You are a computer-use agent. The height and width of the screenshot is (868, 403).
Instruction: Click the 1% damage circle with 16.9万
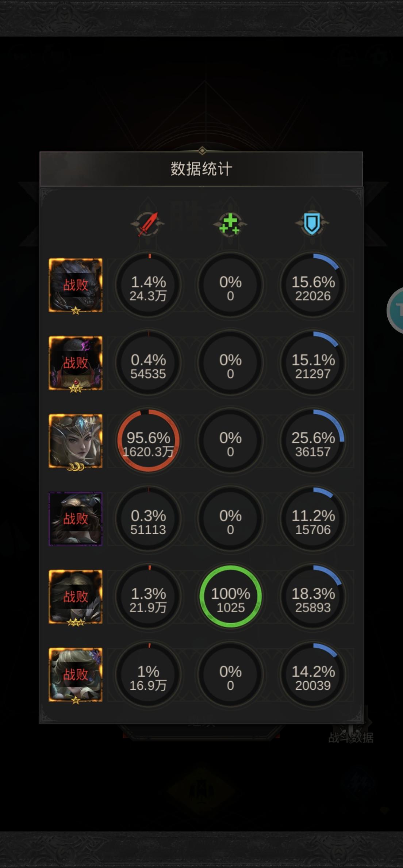(148, 674)
